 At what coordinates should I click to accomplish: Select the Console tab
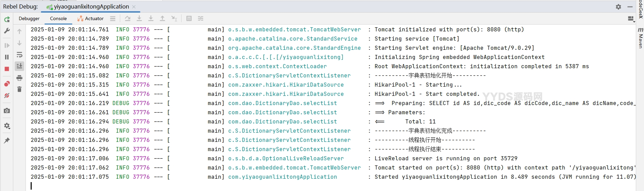point(58,19)
